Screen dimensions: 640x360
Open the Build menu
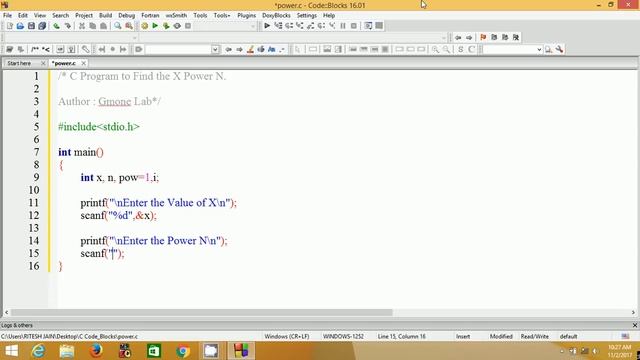coord(105,15)
